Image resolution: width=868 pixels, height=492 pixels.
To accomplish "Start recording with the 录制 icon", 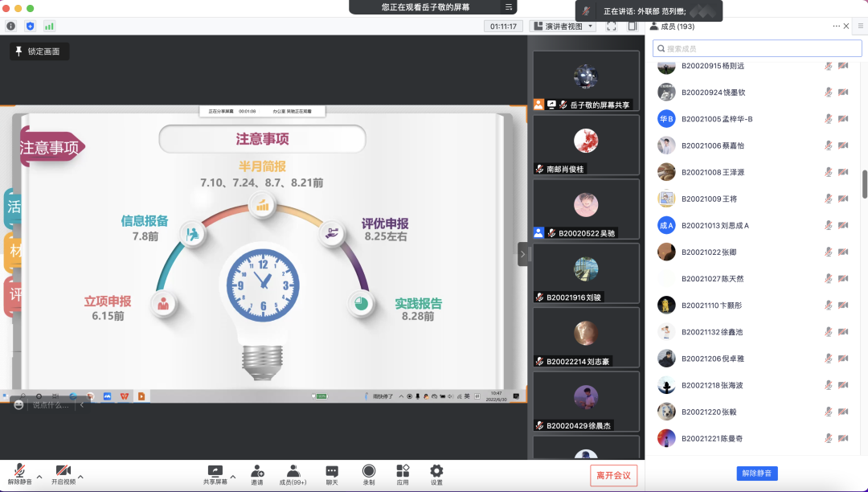I will (369, 471).
